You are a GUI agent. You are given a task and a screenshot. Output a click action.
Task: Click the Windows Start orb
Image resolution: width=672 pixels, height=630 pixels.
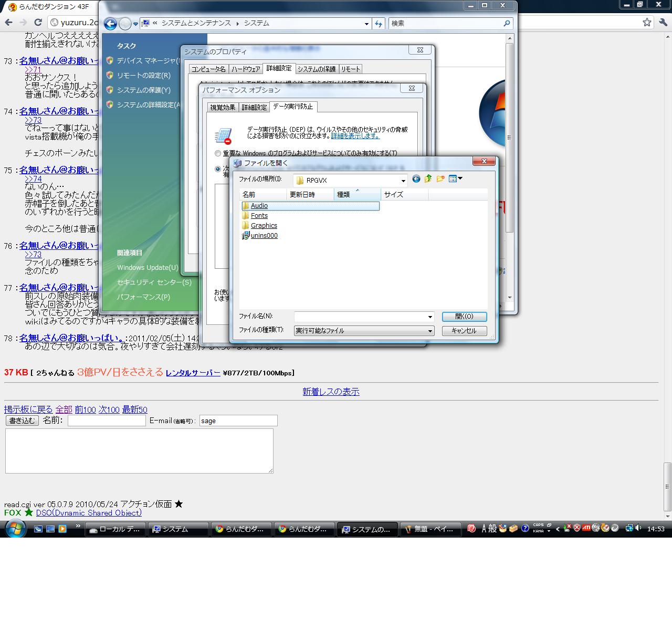15,529
